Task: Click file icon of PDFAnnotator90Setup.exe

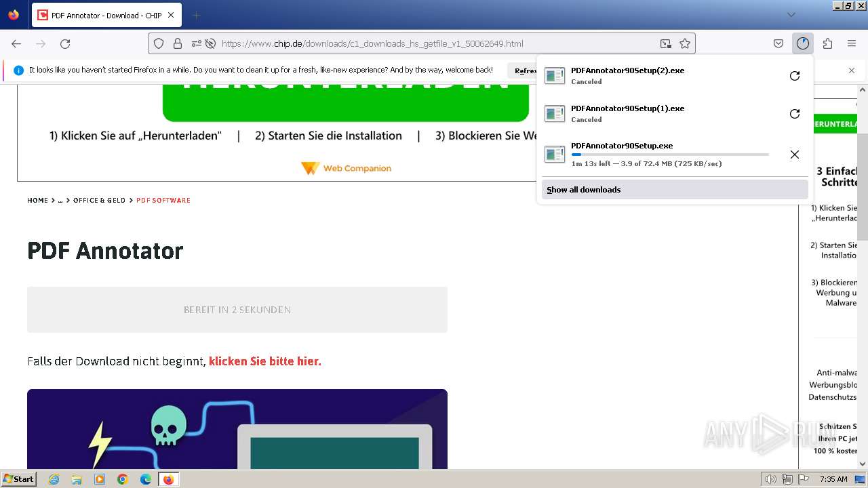Action: (555, 155)
